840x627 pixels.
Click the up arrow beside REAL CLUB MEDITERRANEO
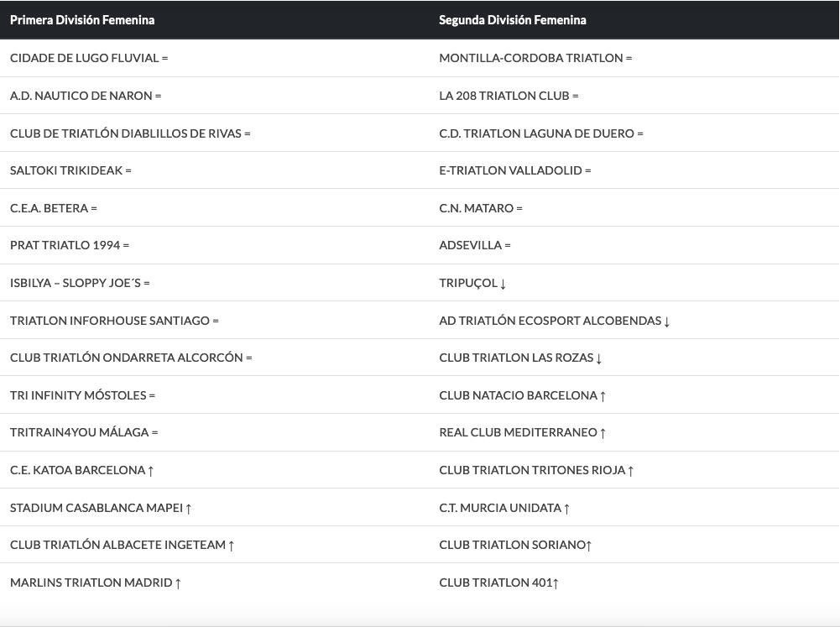click(603, 433)
